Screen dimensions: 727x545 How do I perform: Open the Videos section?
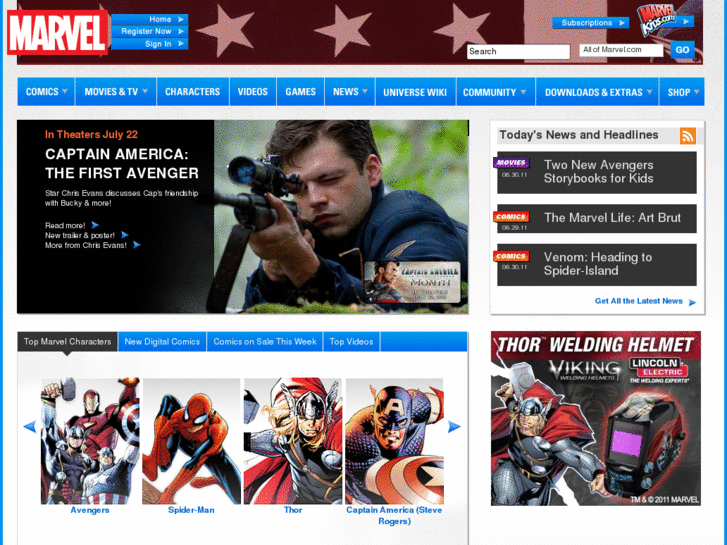pyautogui.click(x=253, y=92)
